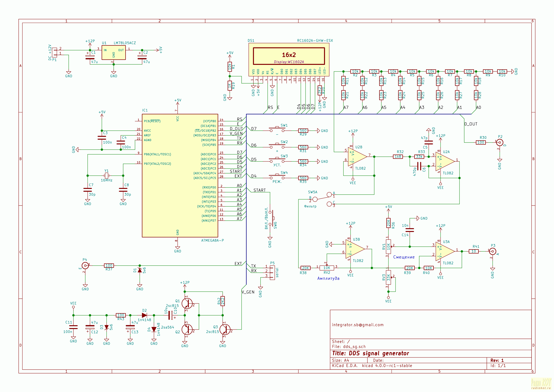Click push button SW3 symbol
554x392 pixels.
coord(277,160)
